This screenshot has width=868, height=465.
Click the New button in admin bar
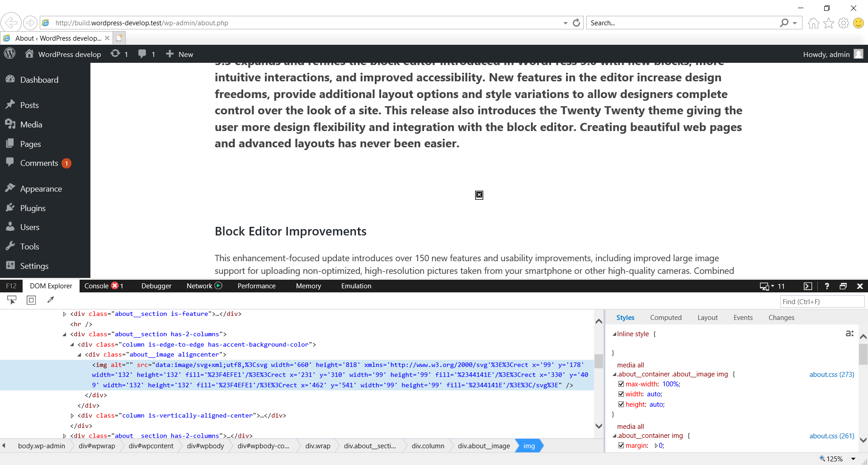[179, 54]
